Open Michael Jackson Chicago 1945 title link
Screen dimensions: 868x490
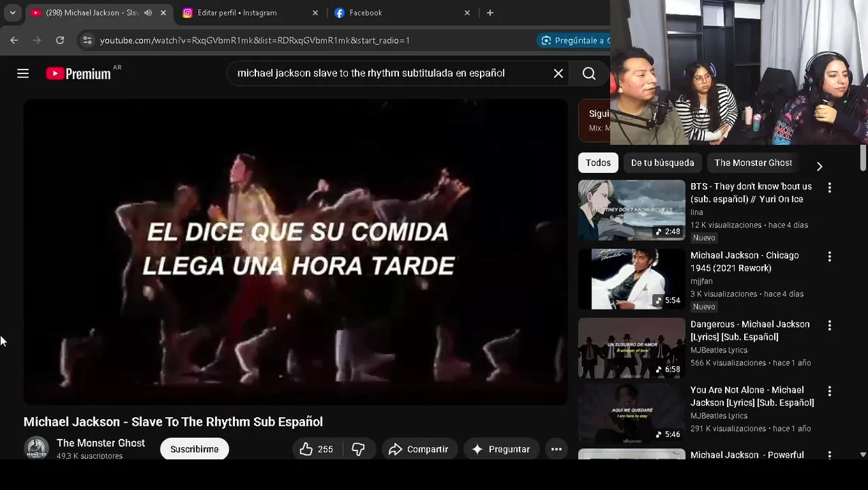coord(745,261)
